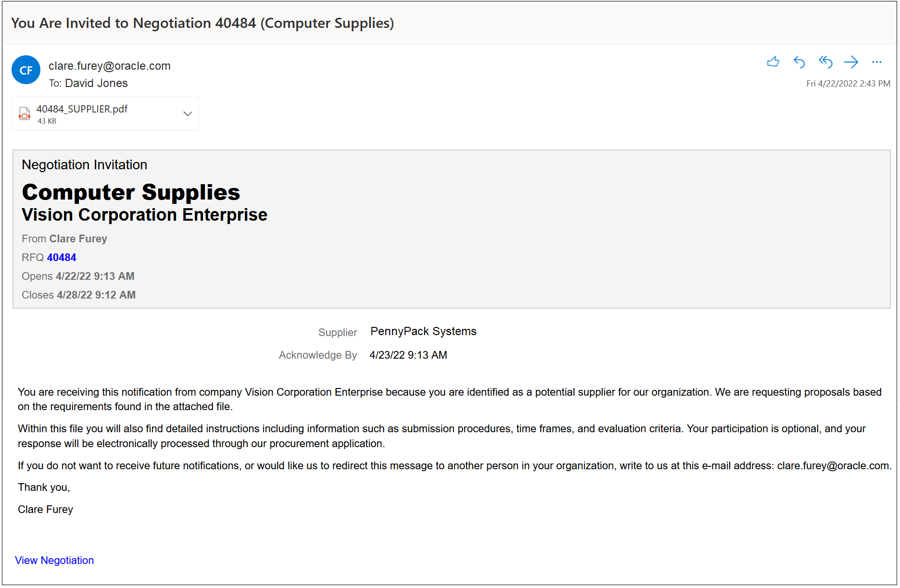
Task: Click the CF sender avatar
Action: (x=26, y=70)
